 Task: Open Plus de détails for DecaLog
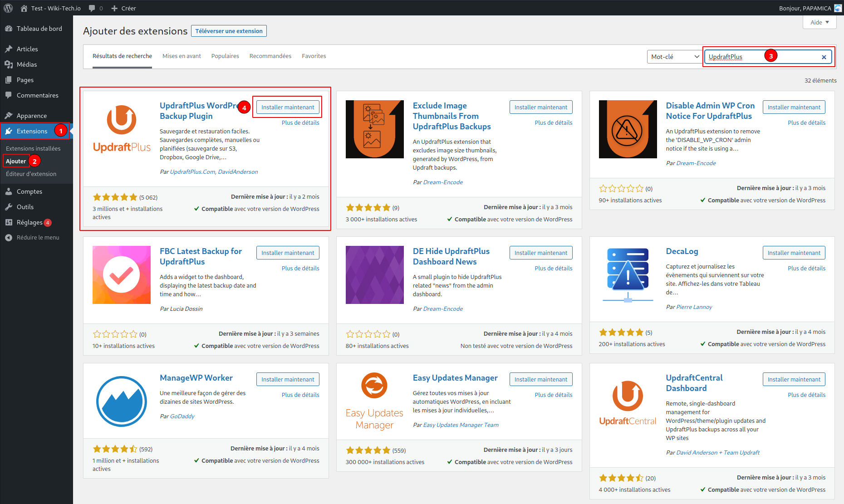(x=806, y=269)
